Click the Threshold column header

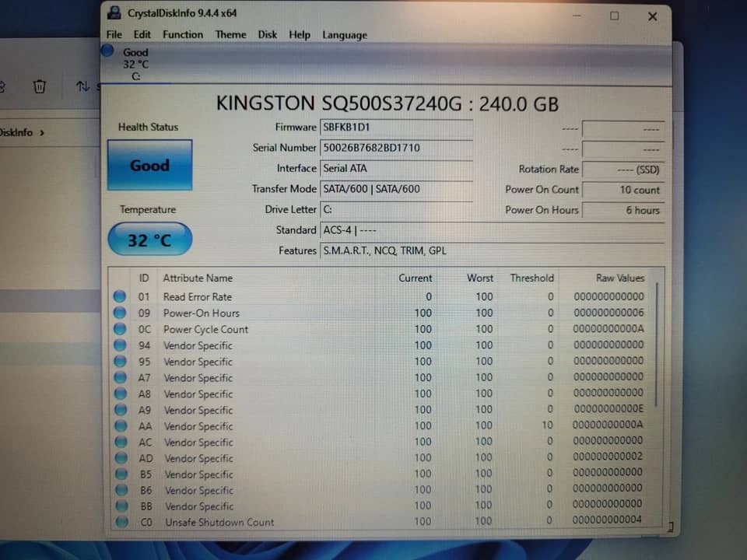pos(531,278)
